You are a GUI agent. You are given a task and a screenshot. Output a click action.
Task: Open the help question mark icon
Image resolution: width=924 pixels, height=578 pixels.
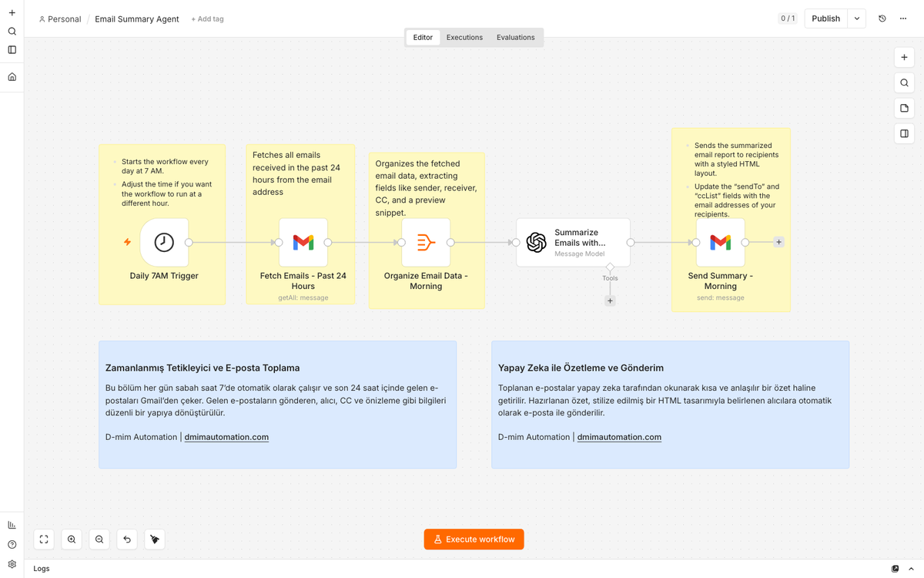click(12, 544)
